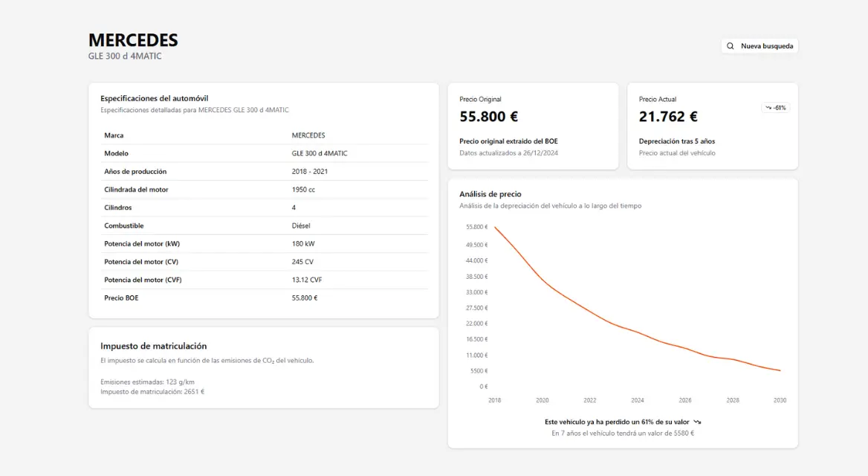This screenshot has width=868, height=476.
Task: Click the Cilindrada del motor row
Action: tap(264, 190)
